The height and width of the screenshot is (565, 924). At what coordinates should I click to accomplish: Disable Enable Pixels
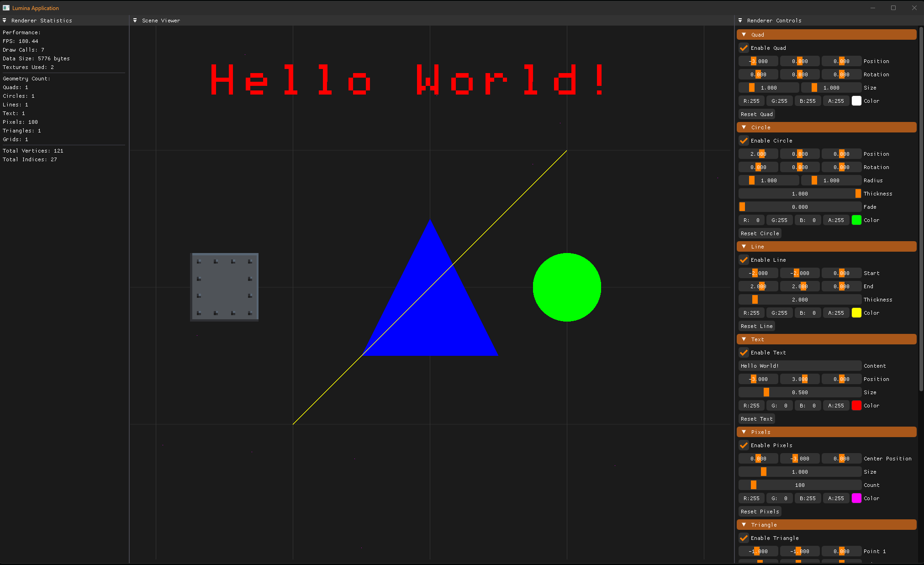tap(744, 445)
